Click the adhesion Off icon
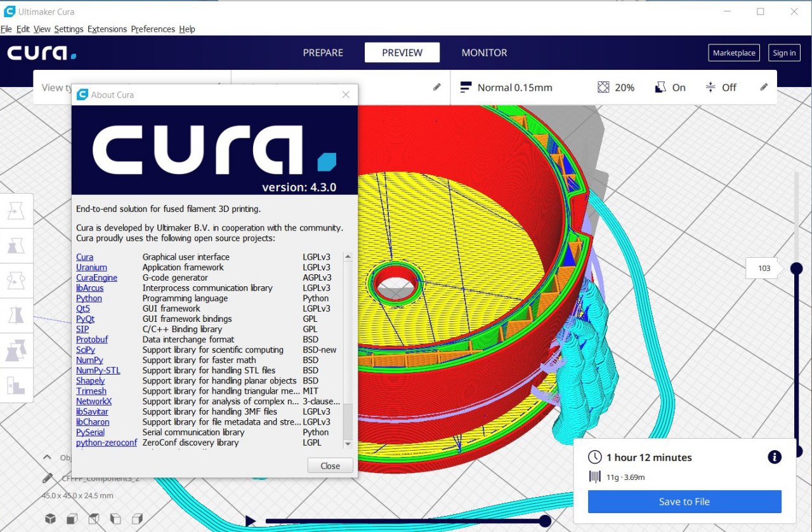This screenshot has height=532, width=812. (x=710, y=87)
